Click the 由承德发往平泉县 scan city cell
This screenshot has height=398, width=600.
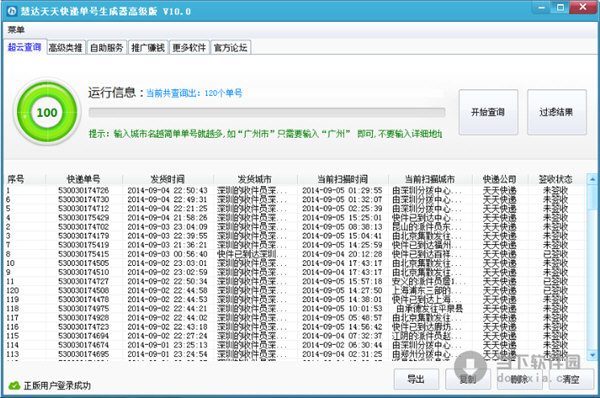(x=429, y=308)
